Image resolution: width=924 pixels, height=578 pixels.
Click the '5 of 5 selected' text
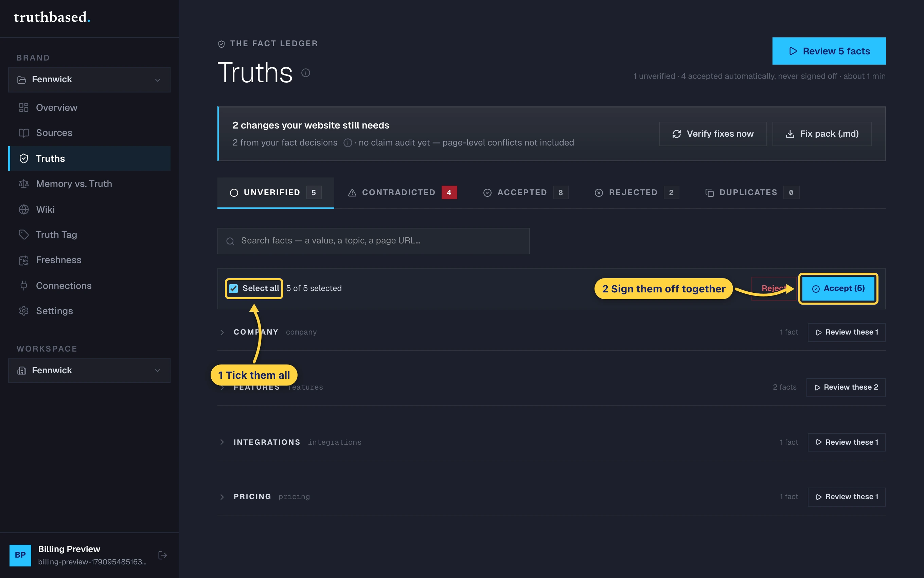[314, 288]
